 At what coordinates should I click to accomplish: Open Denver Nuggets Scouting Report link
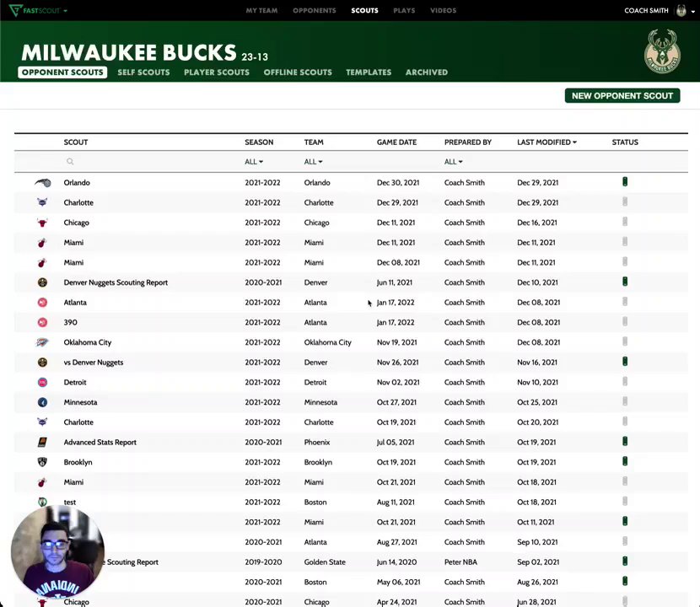click(x=116, y=282)
